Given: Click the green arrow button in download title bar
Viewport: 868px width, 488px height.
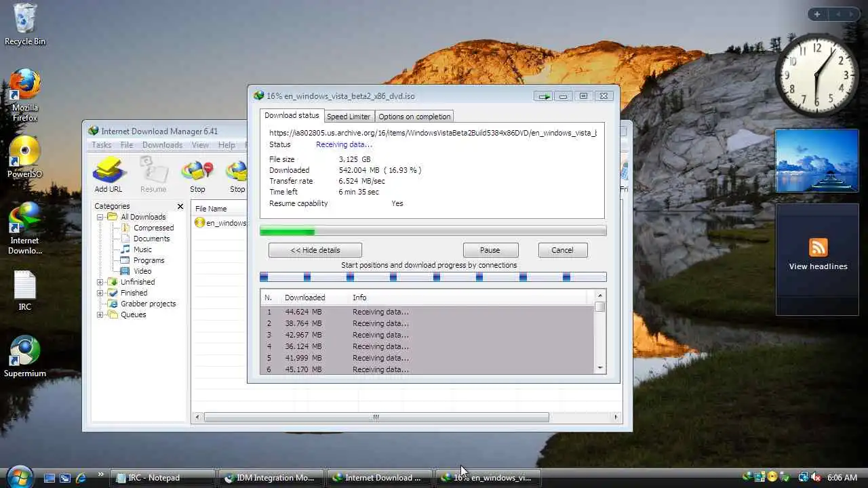Looking at the screenshot, I should point(543,96).
